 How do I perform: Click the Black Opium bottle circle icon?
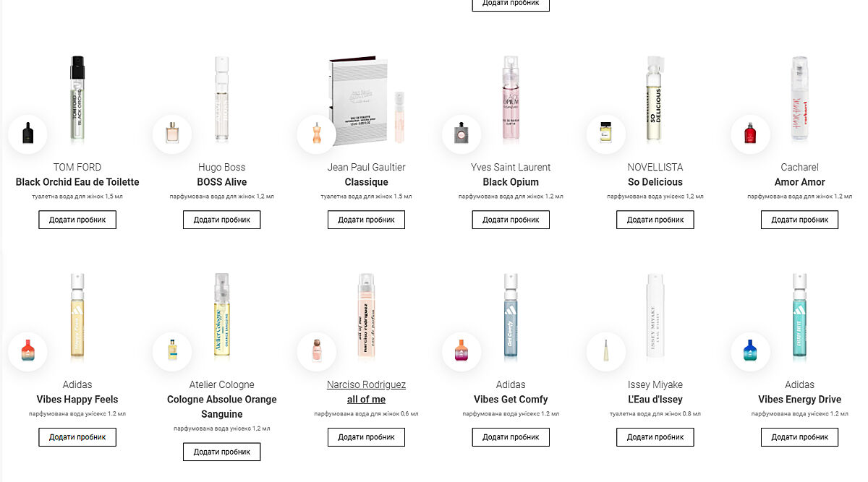coord(461,134)
